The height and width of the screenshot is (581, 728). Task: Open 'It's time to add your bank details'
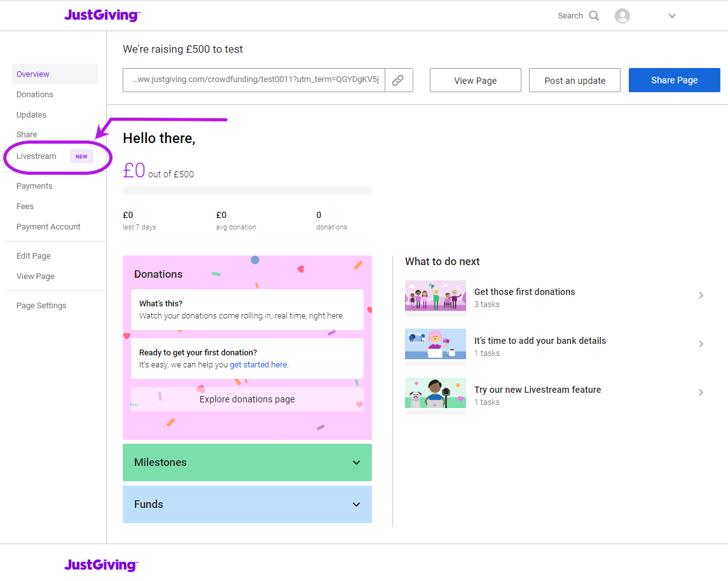tap(555, 346)
